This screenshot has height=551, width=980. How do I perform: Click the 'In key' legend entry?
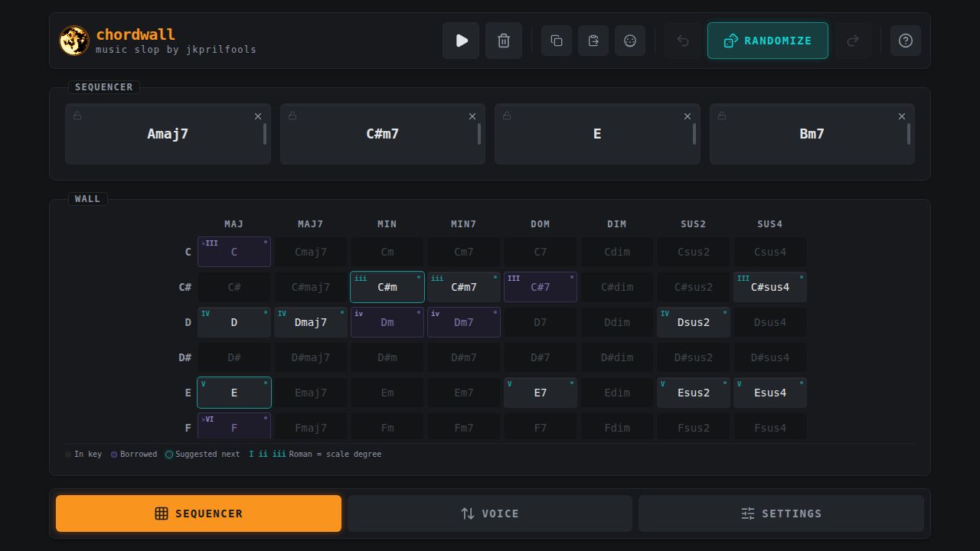pos(83,454)
